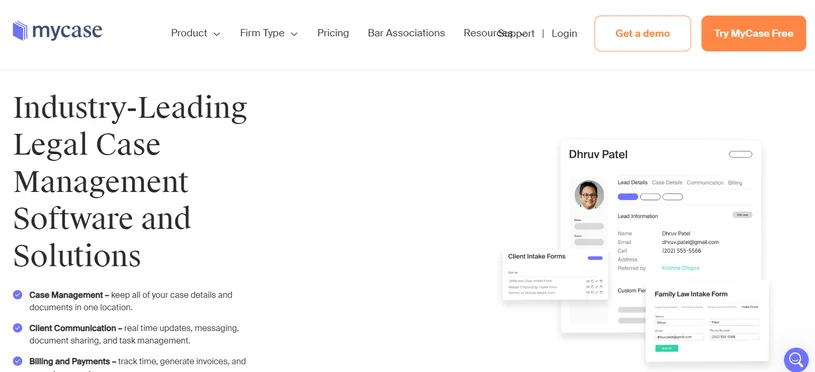Click the '(202) 555-5566' cell value
The image size is (815, 372).
tap(681, 250)
